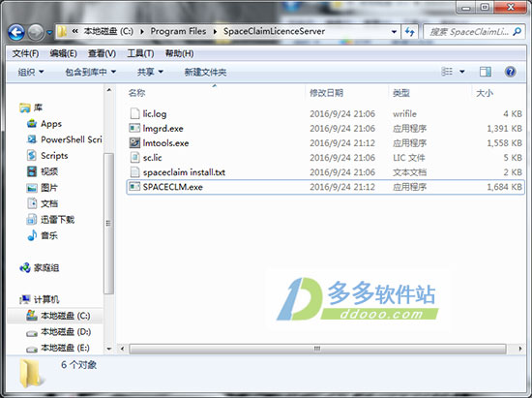The image size is (532, 398).
Task: Open the 编辑(E) menu
Action: pos(64,53)
